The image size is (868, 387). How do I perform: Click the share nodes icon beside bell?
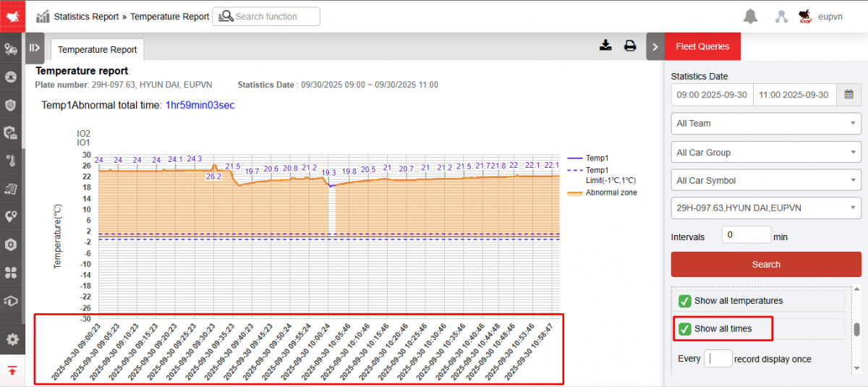pos(781,17)
